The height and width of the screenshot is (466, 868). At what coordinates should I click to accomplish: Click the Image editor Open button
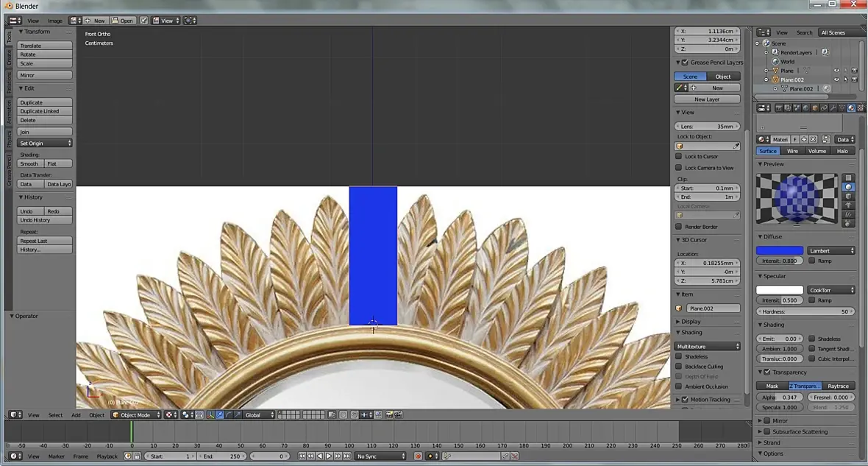[x=122, y=21]
